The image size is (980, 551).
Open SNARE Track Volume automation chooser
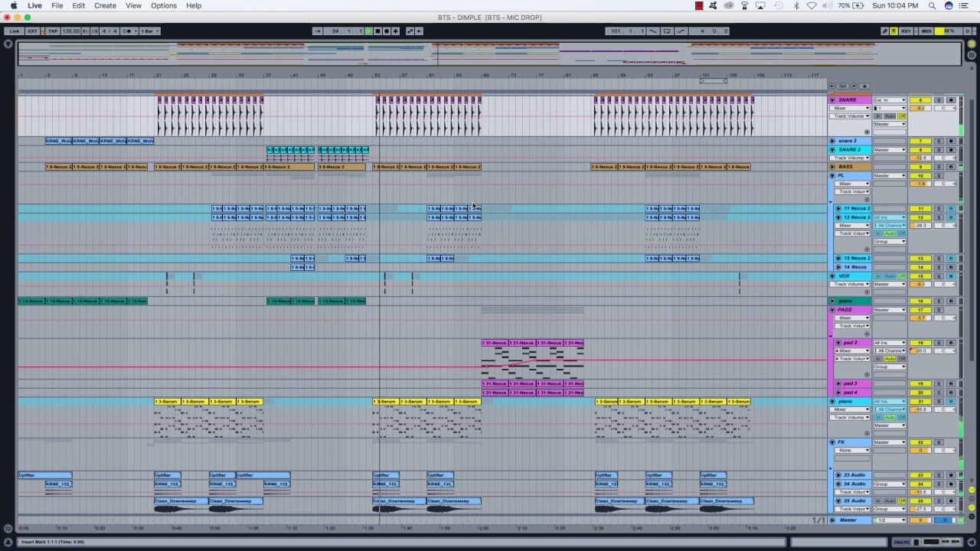pos(850,116)
